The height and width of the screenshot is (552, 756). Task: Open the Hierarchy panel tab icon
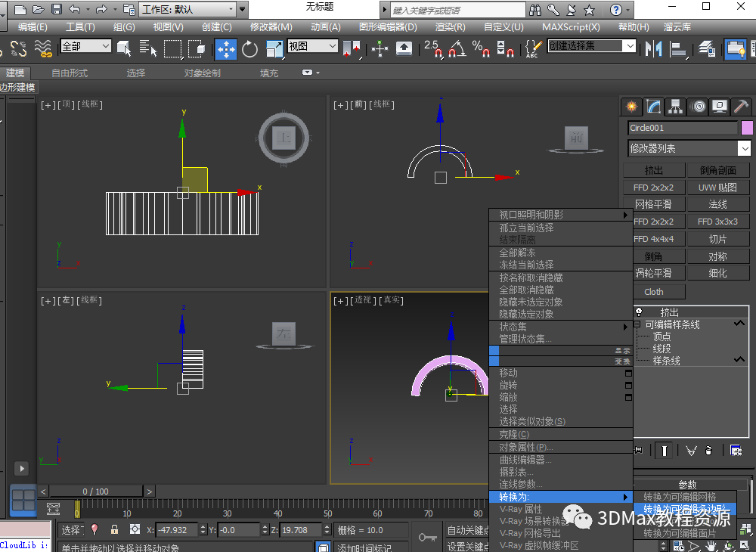pos(675,107)
